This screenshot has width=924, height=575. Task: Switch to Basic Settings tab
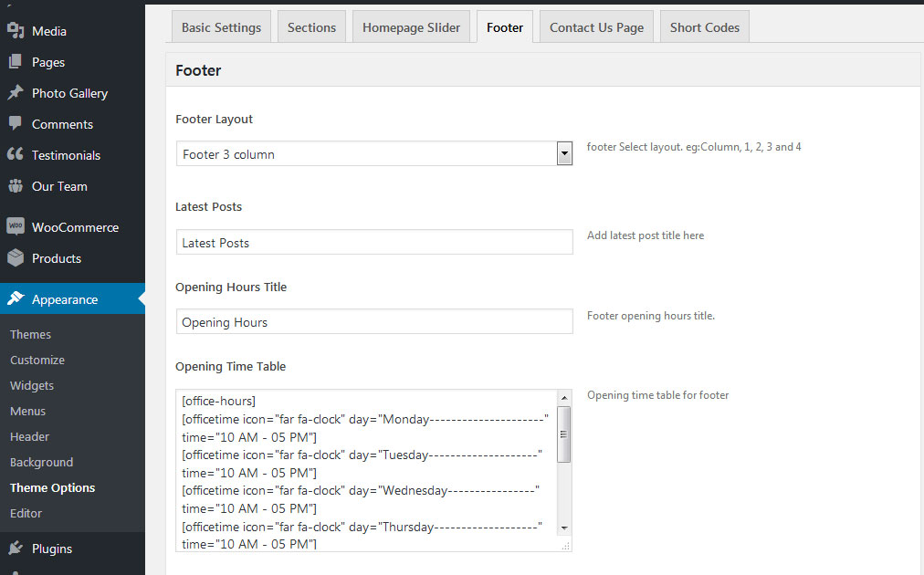click(221, 27)
